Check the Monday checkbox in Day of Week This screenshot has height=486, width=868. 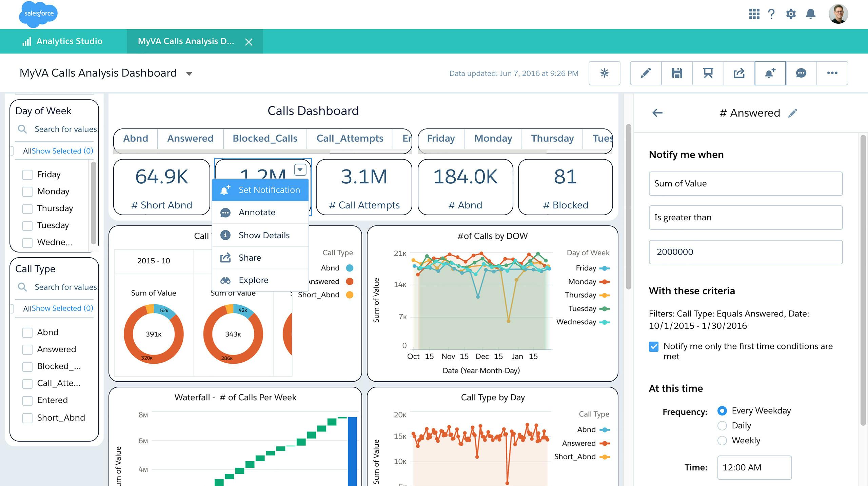point(27,192)
